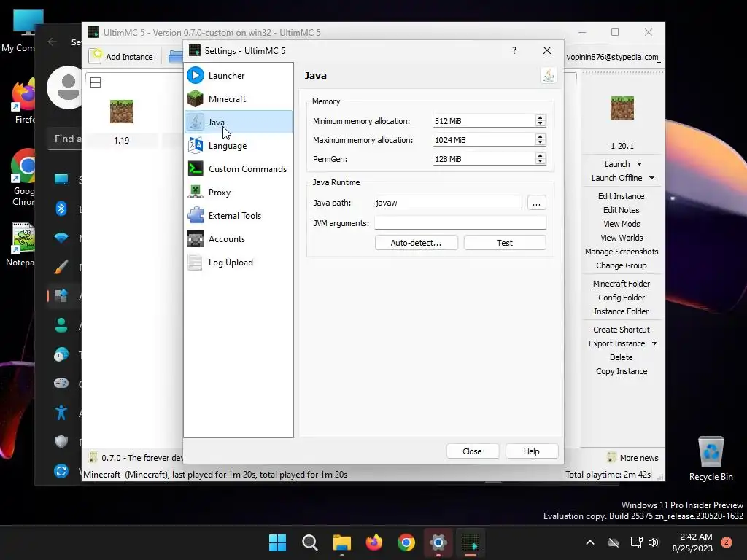This screenshot has width=747, height=560.
Task: Open the notification badge in the taskbar
Action: point(727,542)
